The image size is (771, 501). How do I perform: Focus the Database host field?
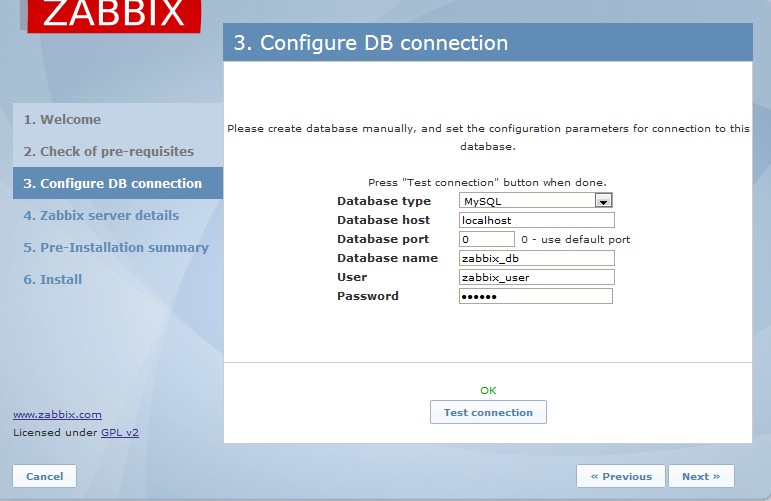click(x=536, y=220)
